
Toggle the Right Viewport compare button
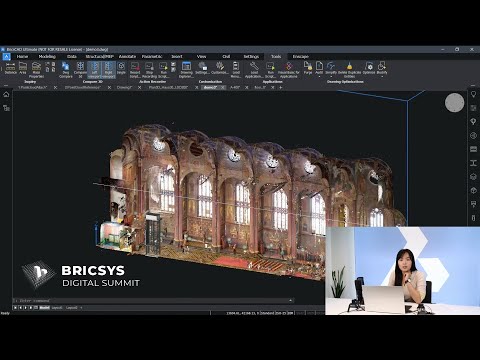[108, 70]
